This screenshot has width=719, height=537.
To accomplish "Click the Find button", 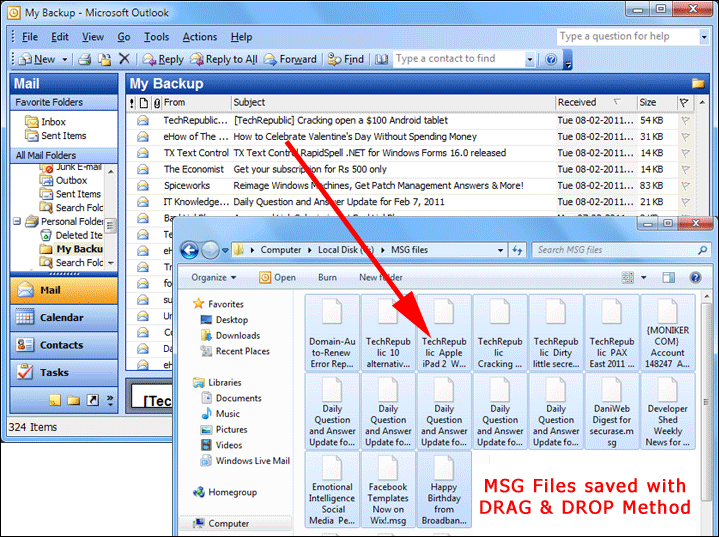I will 346,59.
